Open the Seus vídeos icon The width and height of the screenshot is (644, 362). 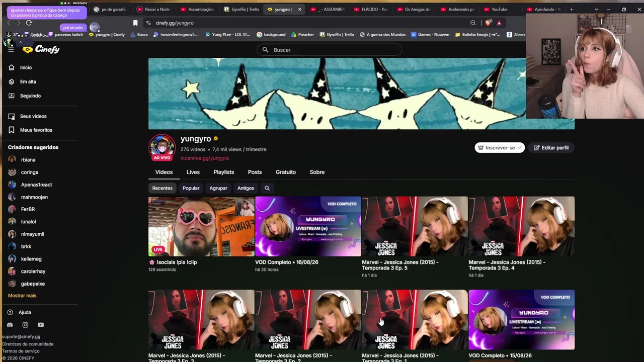click(x=11, y=116)
